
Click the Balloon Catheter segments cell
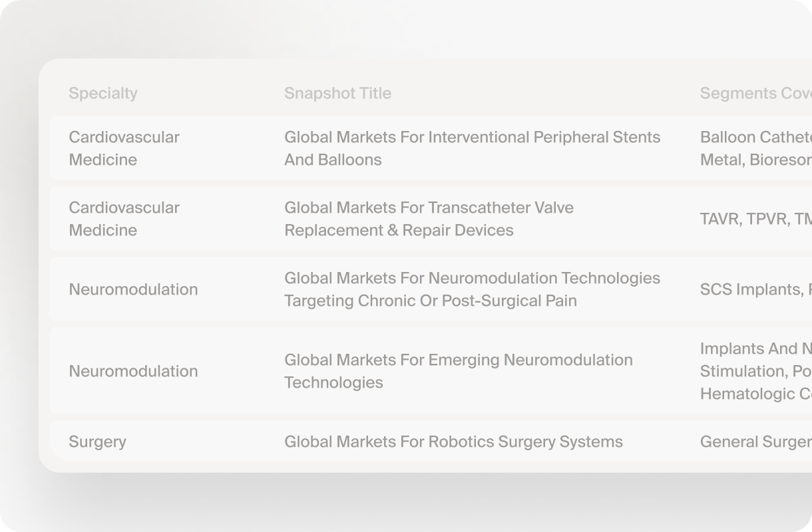(755, 148)
